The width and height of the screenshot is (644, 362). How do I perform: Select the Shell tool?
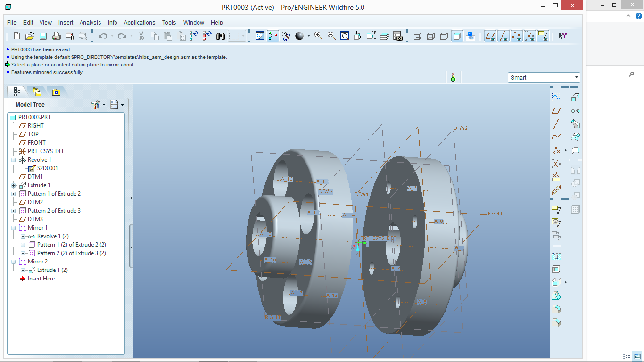(x=556, y=270)
